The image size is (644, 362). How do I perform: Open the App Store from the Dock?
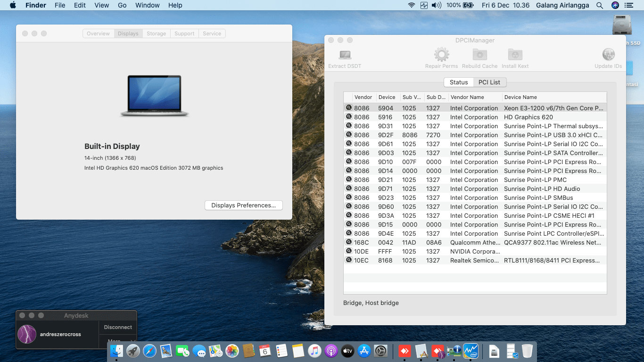coord(364,351)
